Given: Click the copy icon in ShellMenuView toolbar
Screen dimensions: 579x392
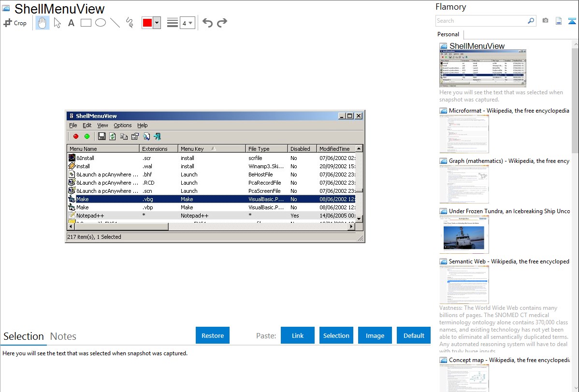Looking at the screenshot, I should [x=124, y=136].
